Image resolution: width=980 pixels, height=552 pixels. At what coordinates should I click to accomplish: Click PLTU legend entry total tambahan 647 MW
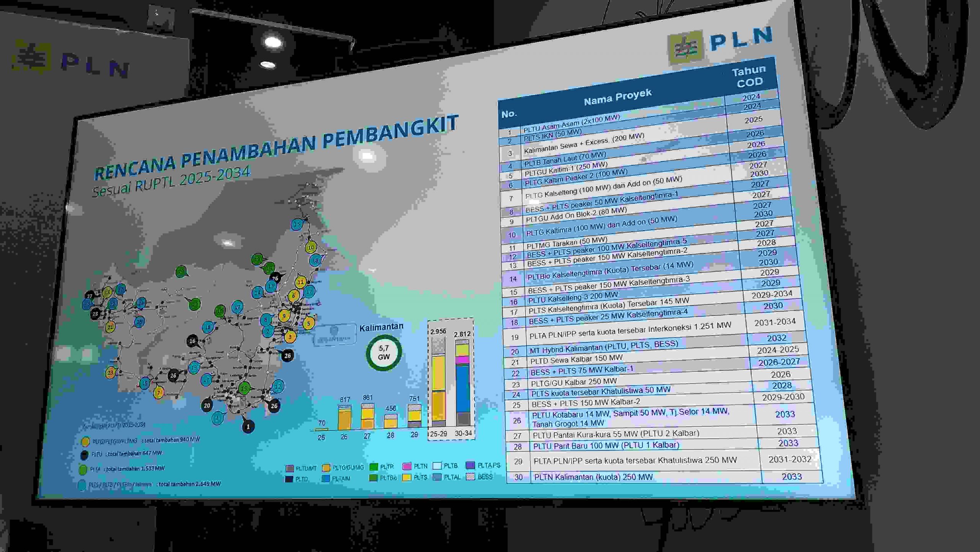pos(122,454)
